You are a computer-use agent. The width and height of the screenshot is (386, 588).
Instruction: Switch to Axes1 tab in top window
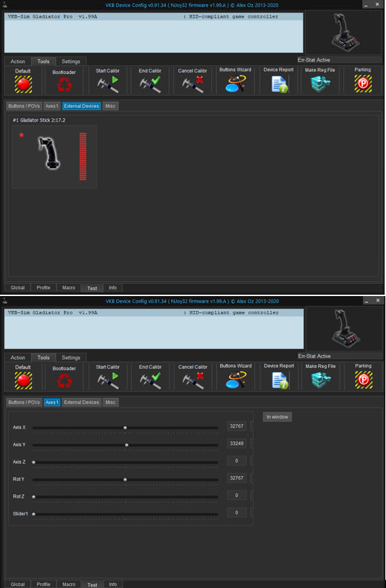[x=52, y=106]
